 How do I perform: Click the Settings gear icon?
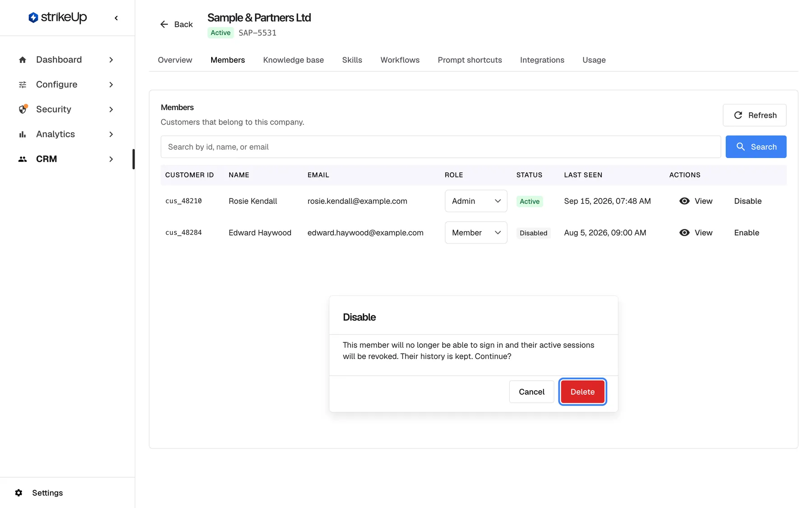tap(18, 493)
